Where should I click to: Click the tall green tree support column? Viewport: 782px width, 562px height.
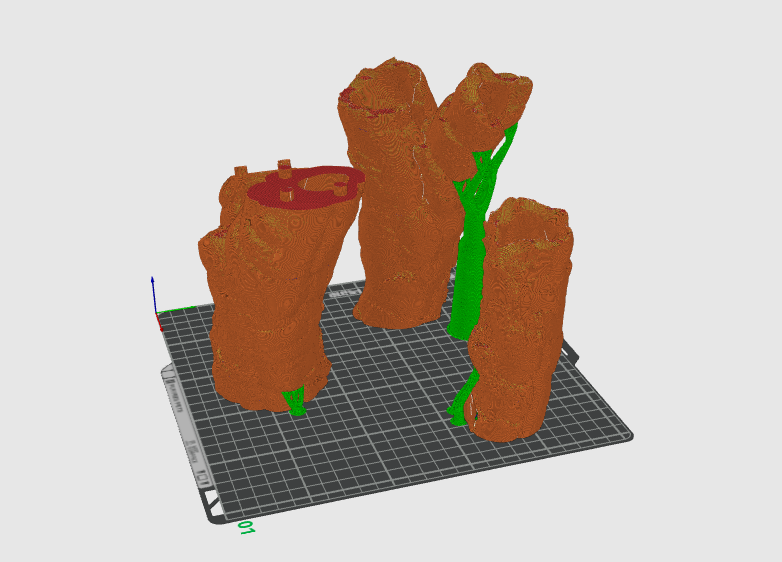pyautogui.click(x=470, y=259)
